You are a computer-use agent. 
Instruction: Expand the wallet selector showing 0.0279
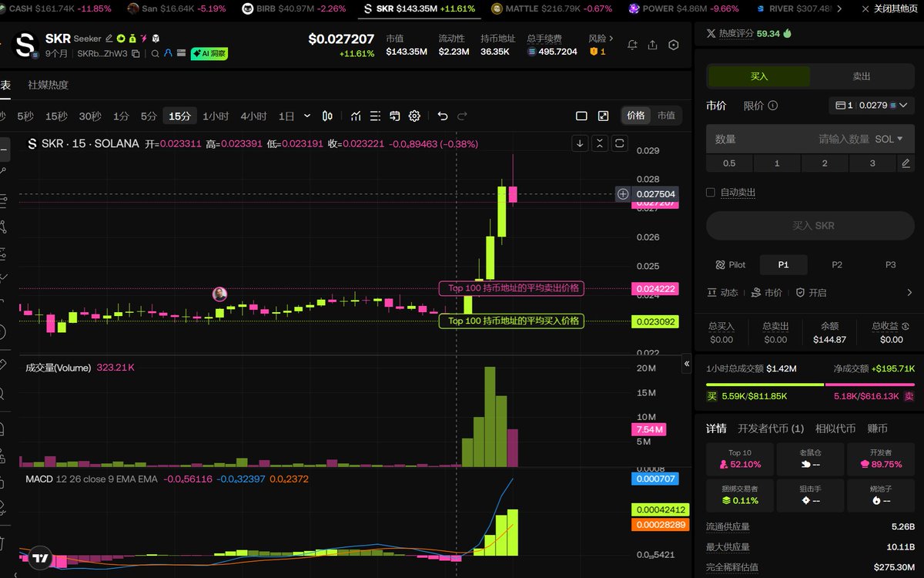871,106
